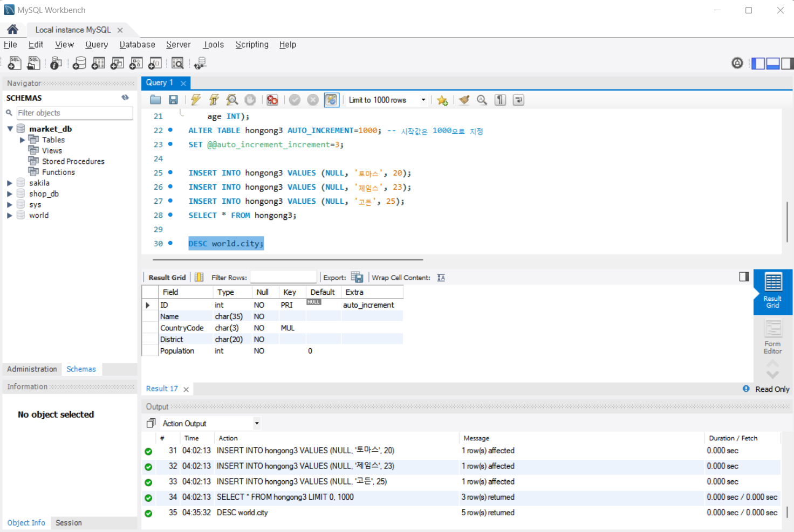Reconnect to DBMS icon
794x532 pixels.
[x=200, y=63]
